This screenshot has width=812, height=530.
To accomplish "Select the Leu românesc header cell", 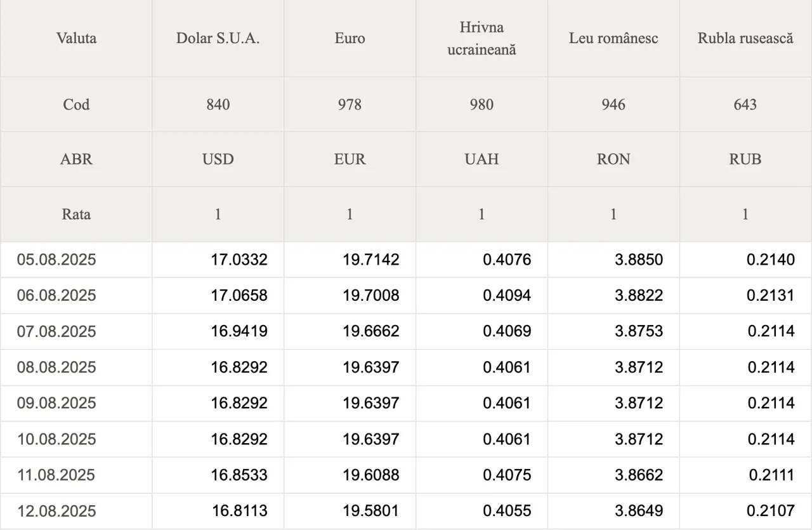I will click(x=613, y=38).
